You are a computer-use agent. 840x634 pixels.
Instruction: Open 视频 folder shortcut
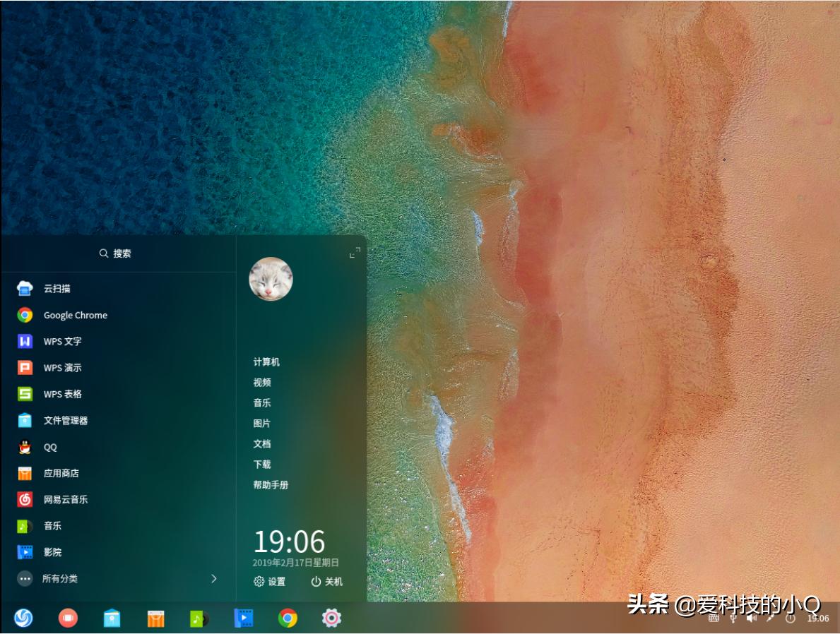coord(262,383)
